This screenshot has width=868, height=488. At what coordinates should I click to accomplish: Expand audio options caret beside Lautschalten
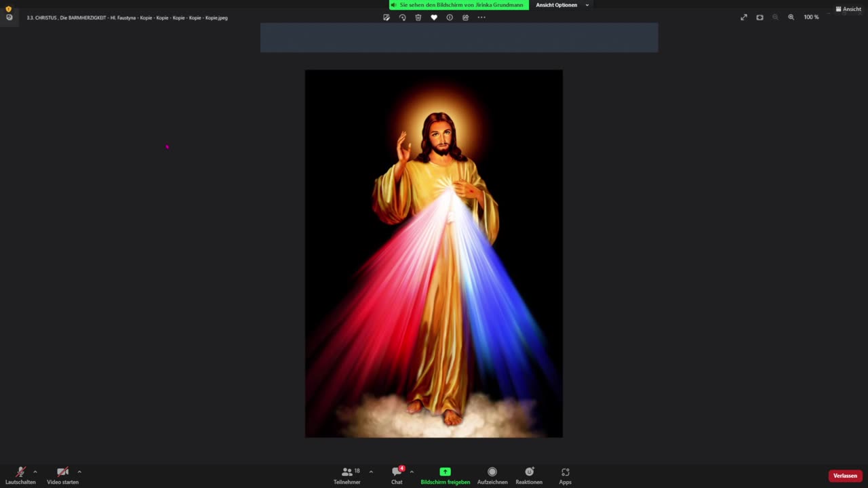35,472
